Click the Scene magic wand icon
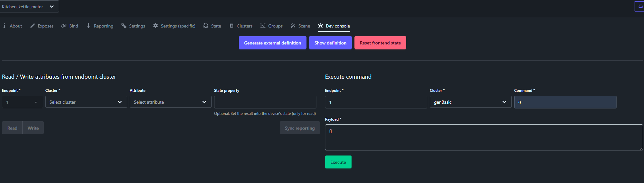The height and width of the screenshot is (183, 644). coord(293,26)
